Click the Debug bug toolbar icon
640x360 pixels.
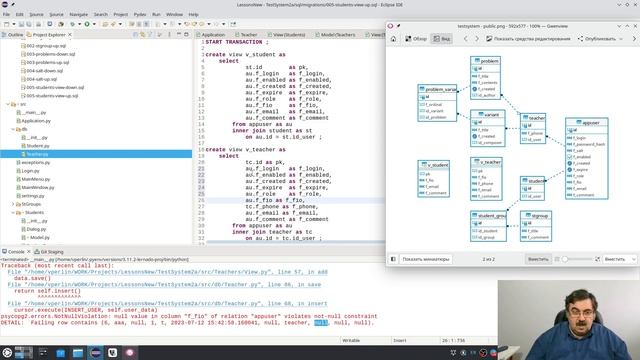coord(72,24)
